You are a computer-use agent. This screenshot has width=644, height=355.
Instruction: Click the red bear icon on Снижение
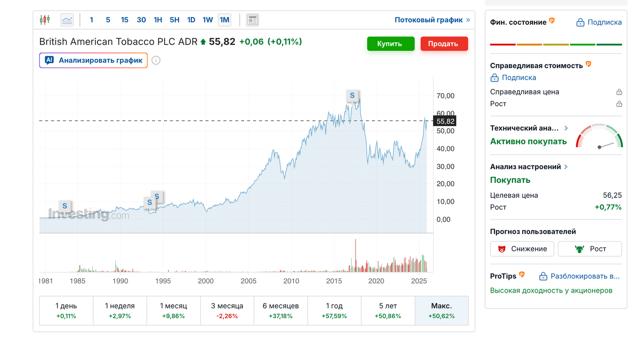click(x=502, y=249)
